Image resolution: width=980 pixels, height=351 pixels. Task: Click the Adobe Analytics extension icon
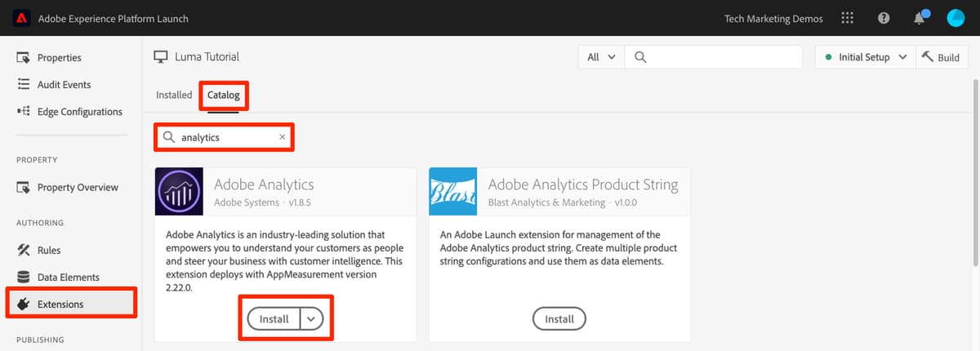coord(179,192)
